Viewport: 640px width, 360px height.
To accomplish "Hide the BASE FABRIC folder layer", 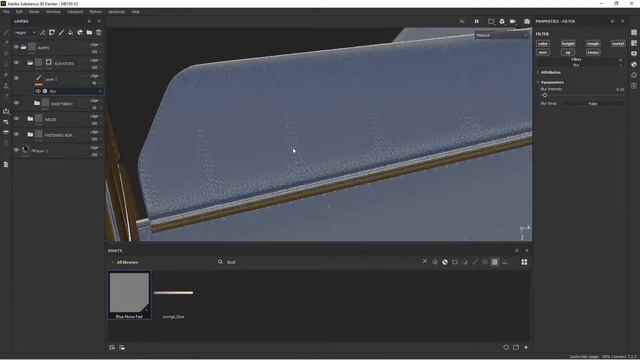I will 16,103.
